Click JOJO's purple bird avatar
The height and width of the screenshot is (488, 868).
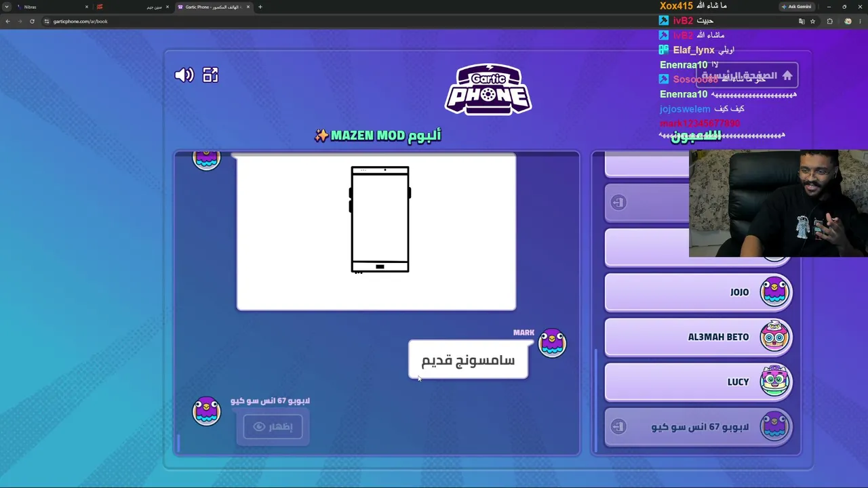[x=774, y=291]
